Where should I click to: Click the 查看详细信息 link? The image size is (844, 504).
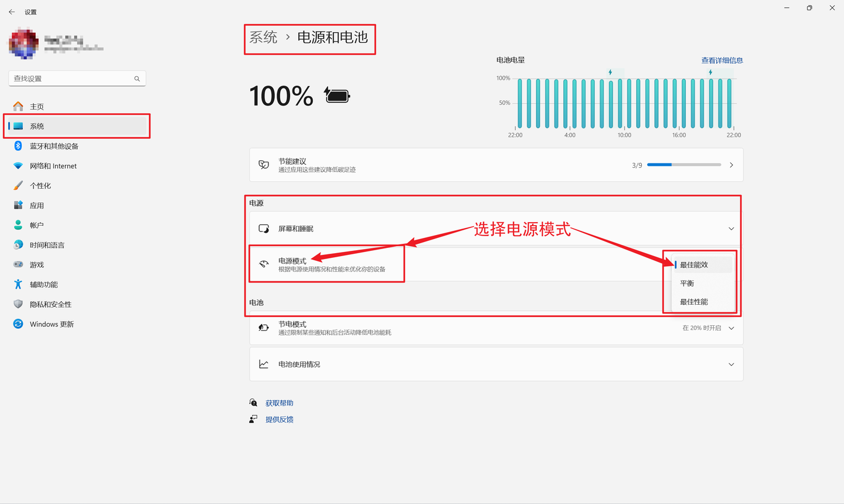722,60
